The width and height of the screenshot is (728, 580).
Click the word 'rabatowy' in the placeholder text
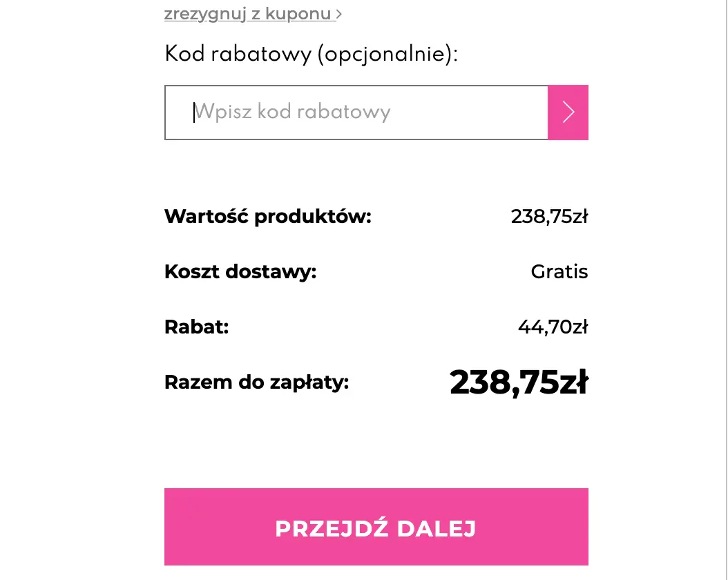[351, 113]
